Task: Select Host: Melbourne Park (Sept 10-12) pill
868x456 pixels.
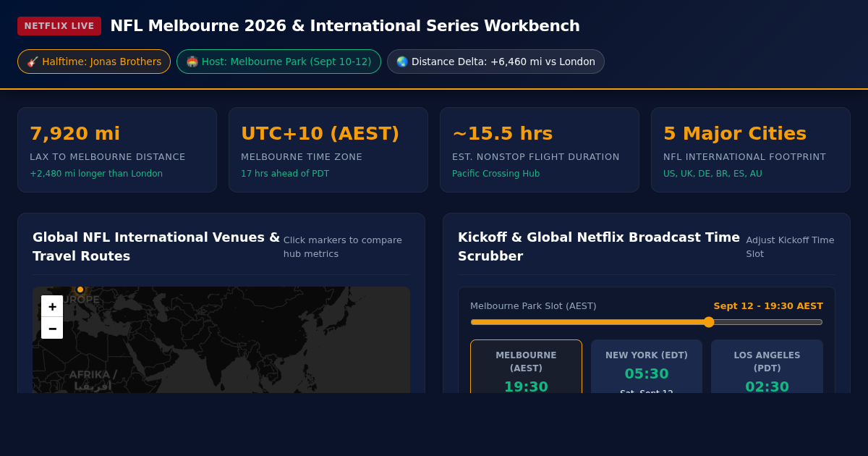Action: click(278, 62)
